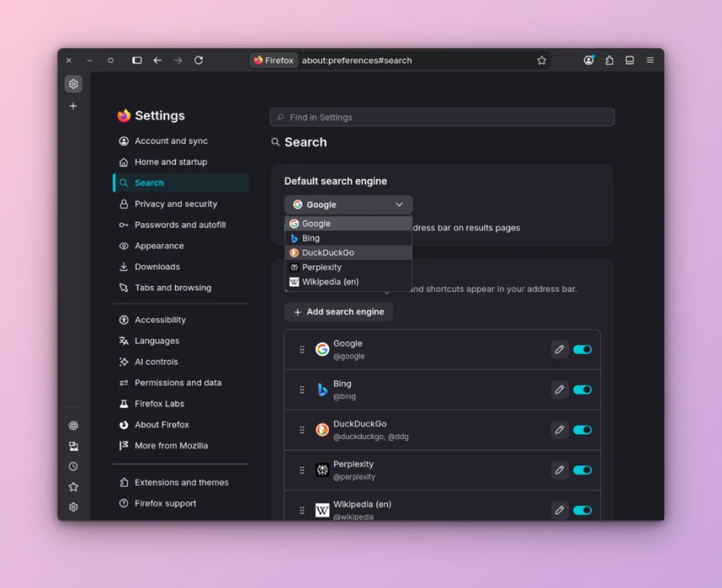This screenshot has height=588, width=722.
Task: Open More from Mozilla link
Action: coord(180,446)
